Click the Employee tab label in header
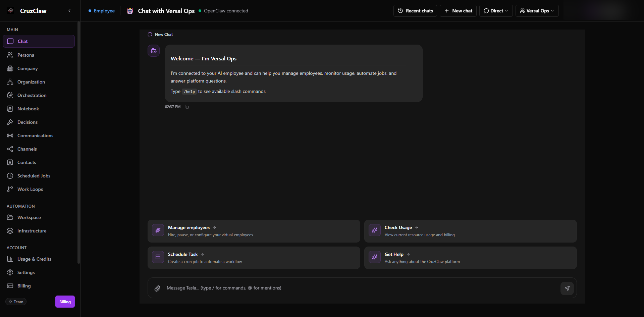The height and width of the screenshot is (317, 644). pos(104,11)
